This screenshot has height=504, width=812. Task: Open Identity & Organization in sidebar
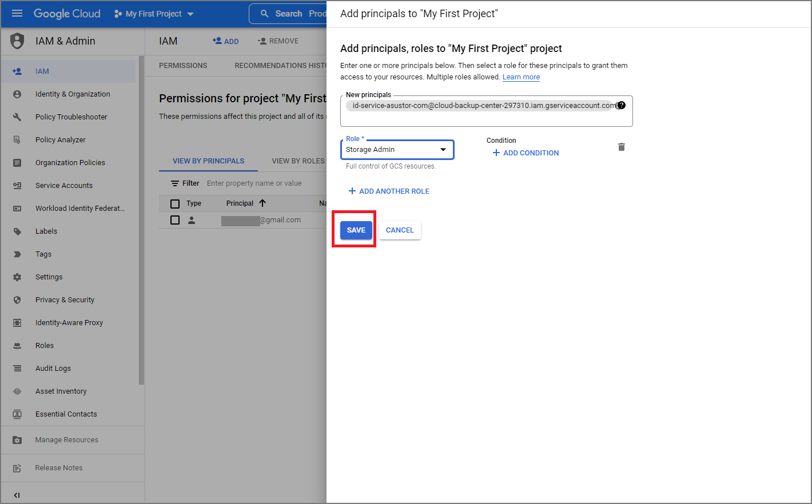point(73,94)
